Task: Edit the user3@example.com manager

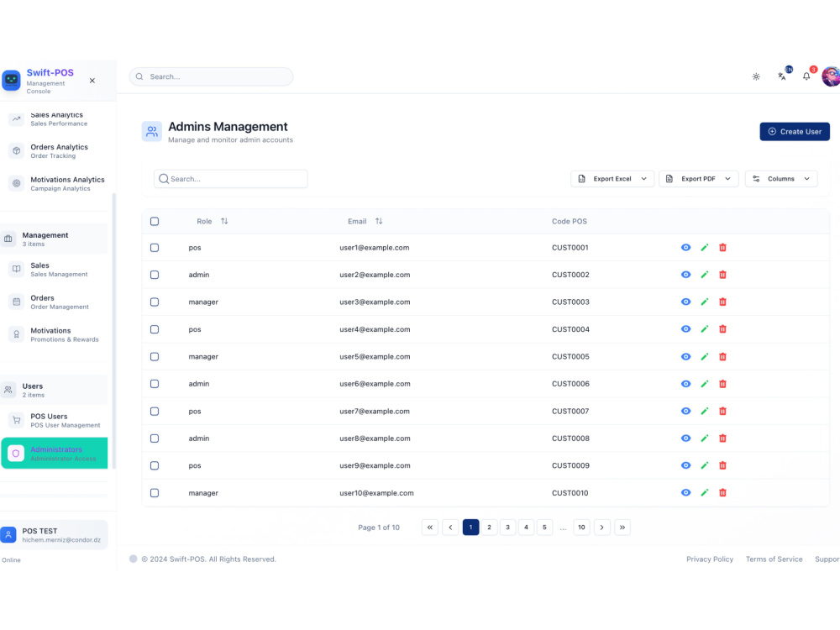Action: [x=705, y=302]
